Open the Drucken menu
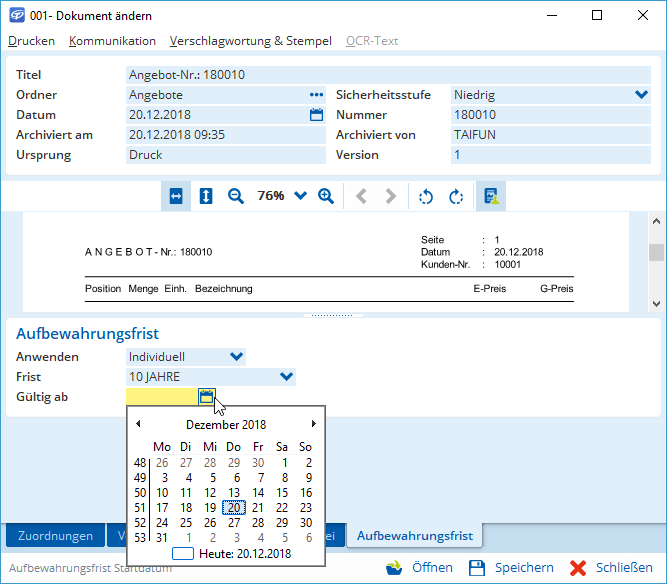The height and width of the screenshot is (584, 667). (31, 41)
